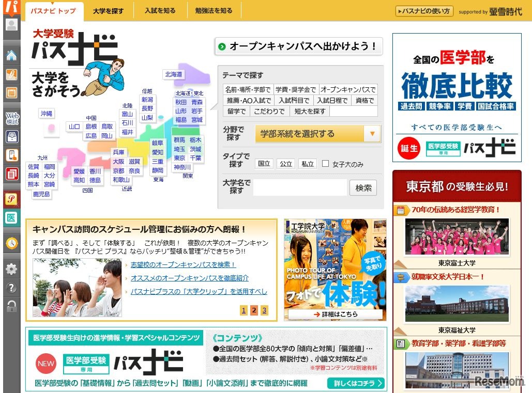Search by 留学で theme
This screenshot has height=393, width=532.
point(236,112)
